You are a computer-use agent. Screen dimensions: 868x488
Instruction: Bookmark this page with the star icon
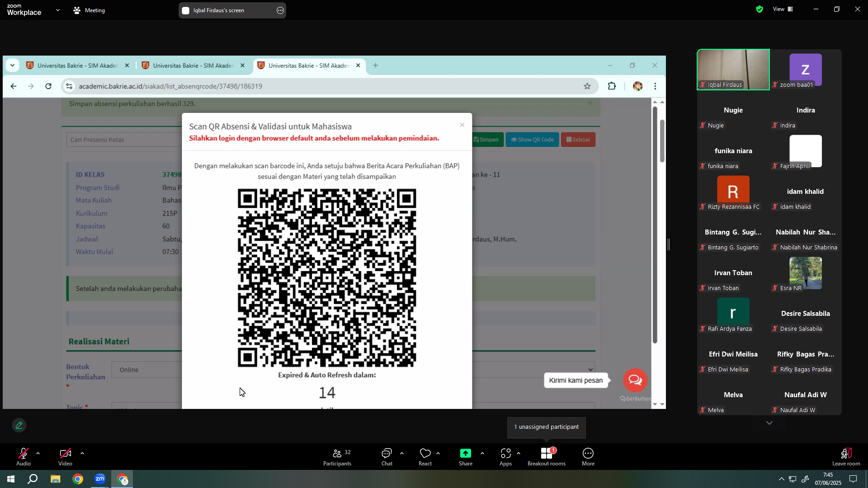click(587, 86)
